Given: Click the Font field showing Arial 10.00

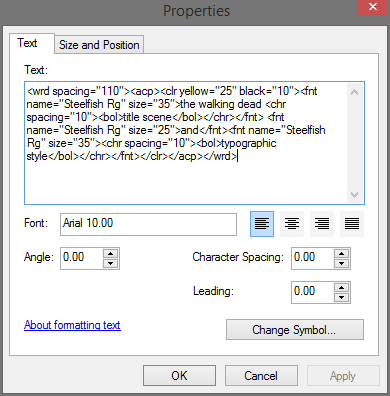Looking at the screenshot, I should pyautogui.click(x=148, y=224).
